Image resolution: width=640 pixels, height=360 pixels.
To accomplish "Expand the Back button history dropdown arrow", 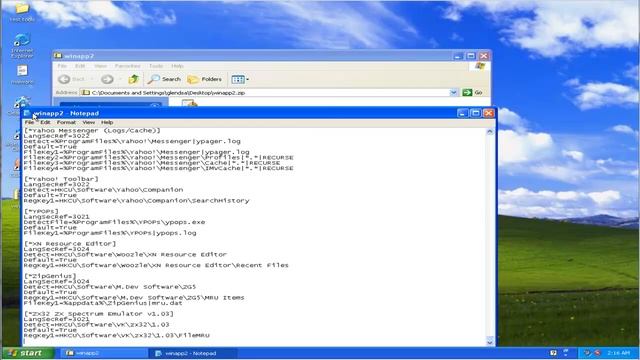I will click(x=92, y=79).
